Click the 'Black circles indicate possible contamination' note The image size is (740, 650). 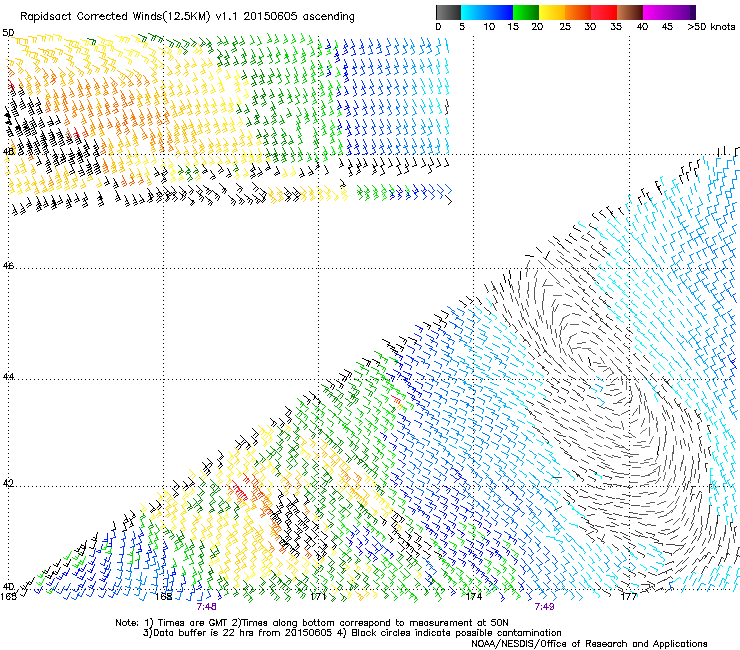(456, 633)
